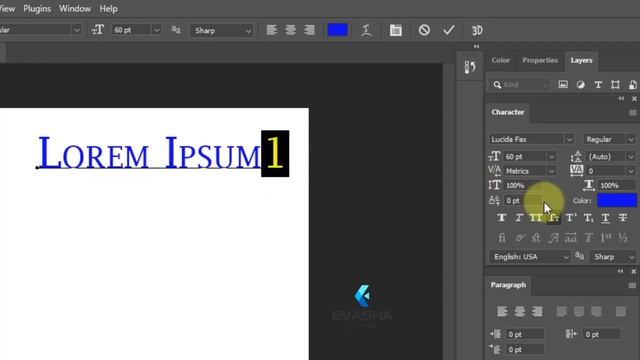Open the font style dropdown in options bar

pos(76,30)
